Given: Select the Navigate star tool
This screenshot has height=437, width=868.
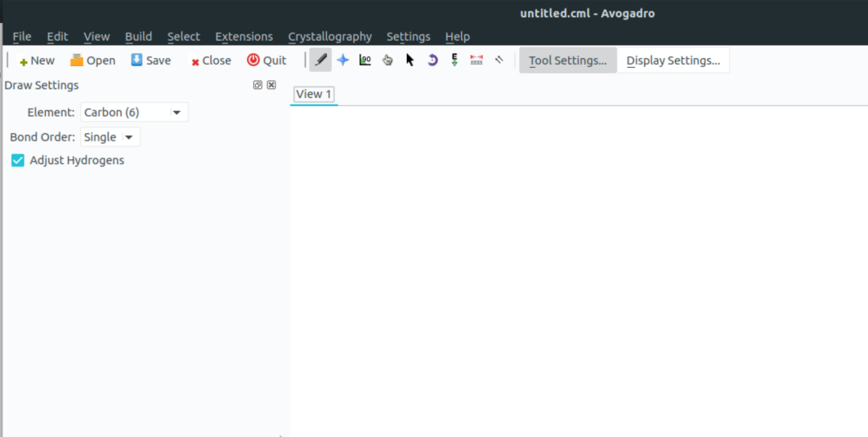Looking at the screenshot, I should (x=343, y=60).
